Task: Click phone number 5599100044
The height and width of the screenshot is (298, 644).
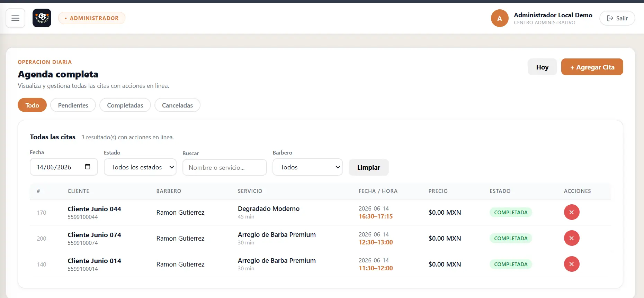Action: tap(83, 217)
